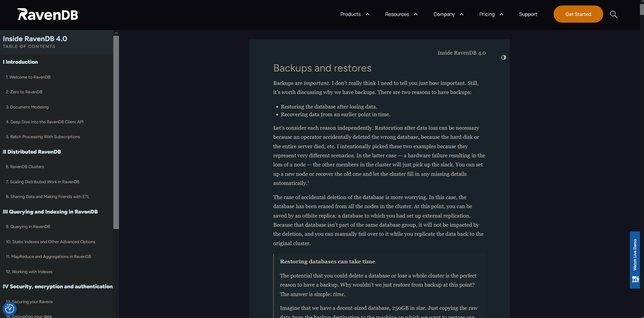Open the Company menu
644x318 pixels.
[x=444, y=14]
